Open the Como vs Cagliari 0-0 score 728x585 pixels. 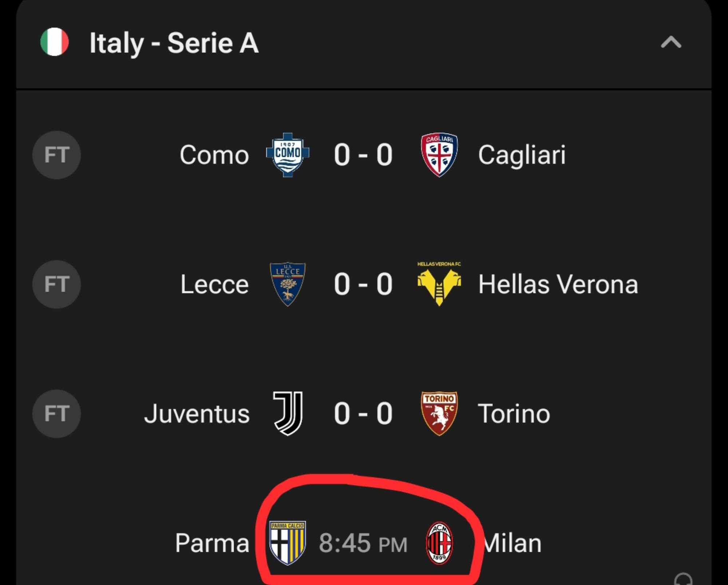pos(363,155)
